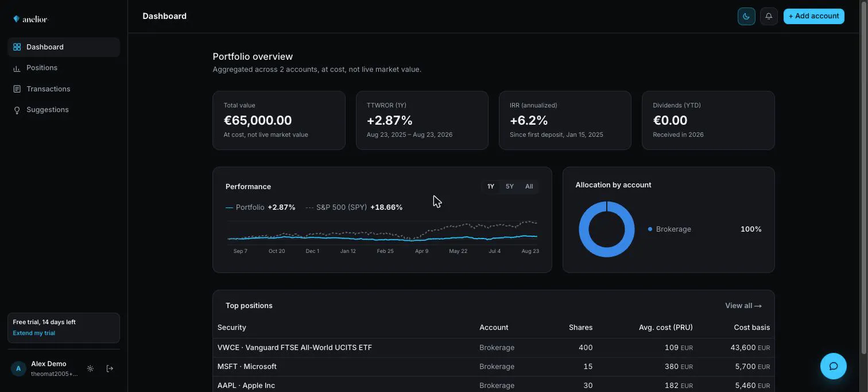Screen dimensions: 868x392
Task: Open the chat support bubble
Action: click(x=834, y=366)
